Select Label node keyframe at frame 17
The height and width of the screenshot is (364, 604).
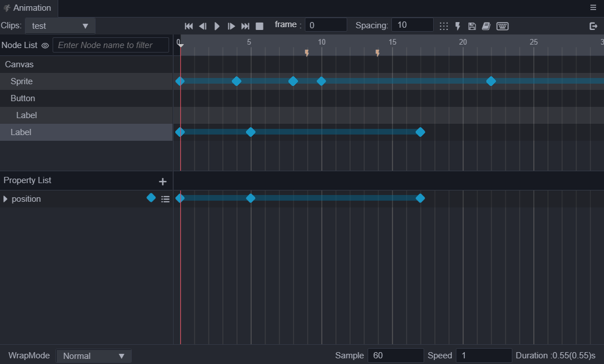420,132
